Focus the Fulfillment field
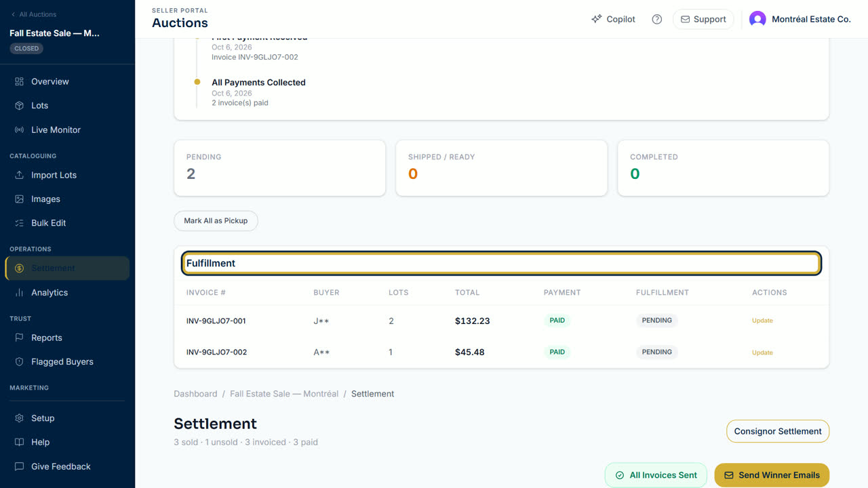Screen dimensions: 868x488 point(501,263)
